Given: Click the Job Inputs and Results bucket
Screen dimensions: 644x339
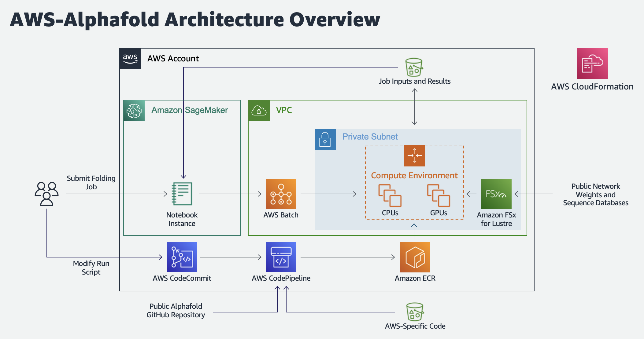Looking at the screenshot, I should 414,67.
